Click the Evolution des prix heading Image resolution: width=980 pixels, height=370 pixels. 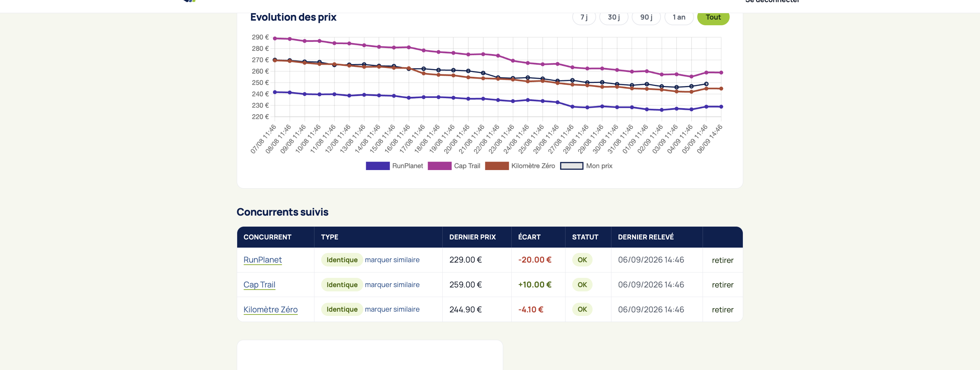tap(293, 17)
